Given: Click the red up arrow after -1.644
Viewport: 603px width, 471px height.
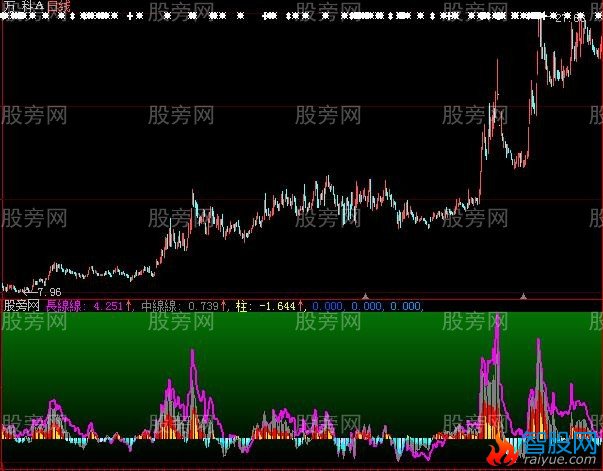Looking at the screenshot, I should (x=301, y=305).
